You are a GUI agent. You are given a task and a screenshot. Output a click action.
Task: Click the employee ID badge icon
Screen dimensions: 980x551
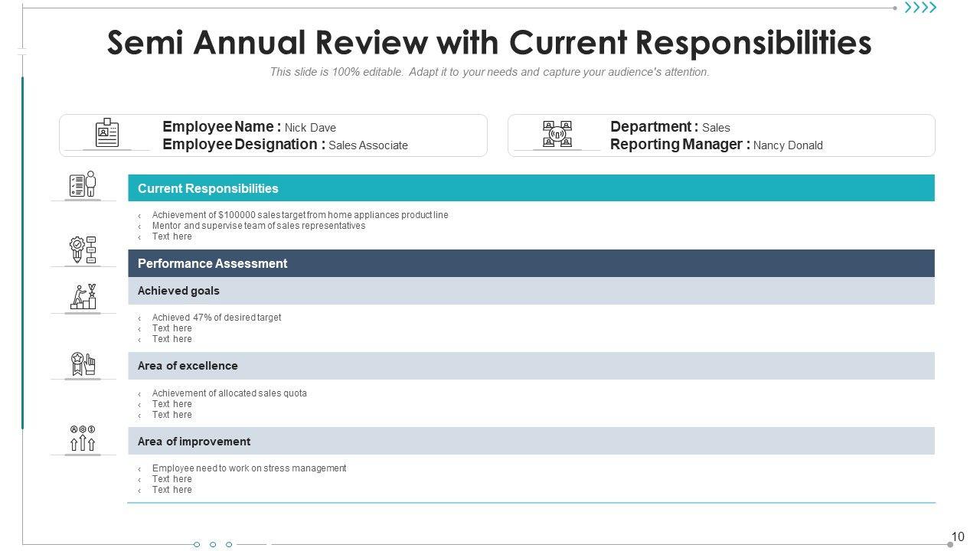[107, 132]
